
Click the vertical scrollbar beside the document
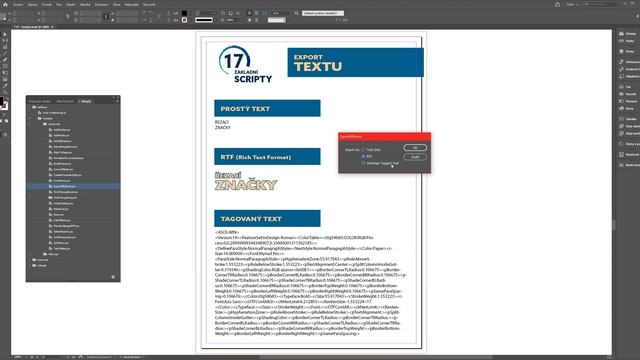coord(613,224)
